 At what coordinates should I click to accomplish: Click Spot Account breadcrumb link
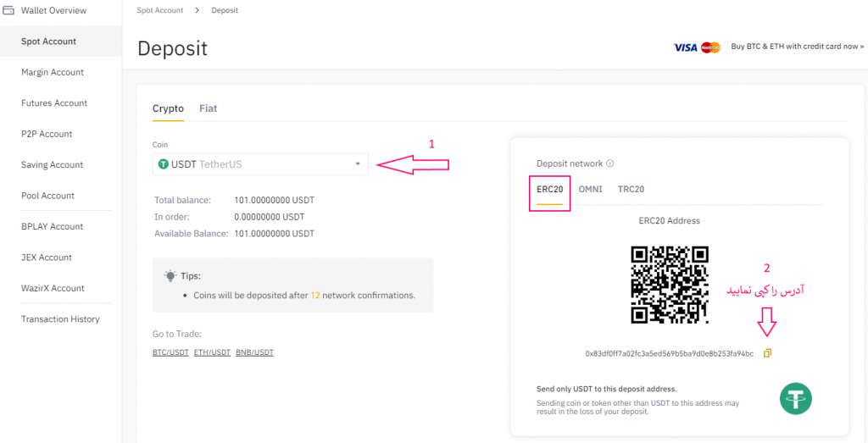coord(161,11)
